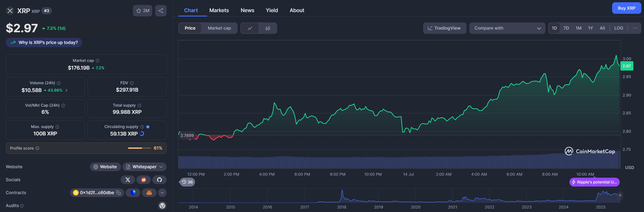The height and width of the screenshot is (212, 644).
Task: Set chart range to 1M
Action: (578, 28)
